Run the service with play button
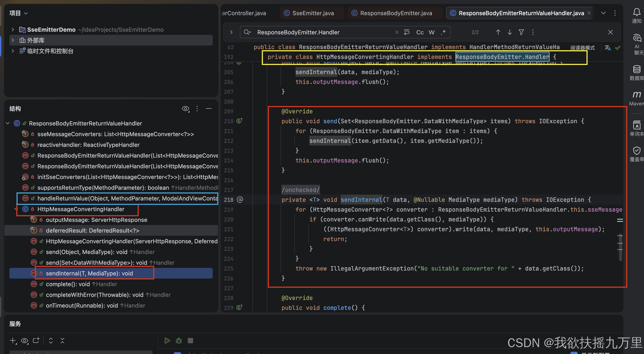Screen dimensions: 644x354 pos(167,341)
